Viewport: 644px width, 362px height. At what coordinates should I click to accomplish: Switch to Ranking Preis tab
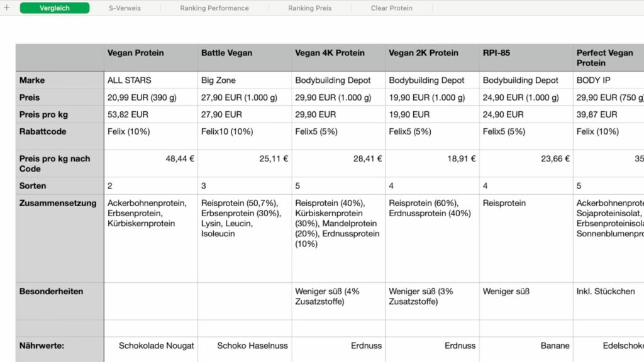tap(309, 8)
